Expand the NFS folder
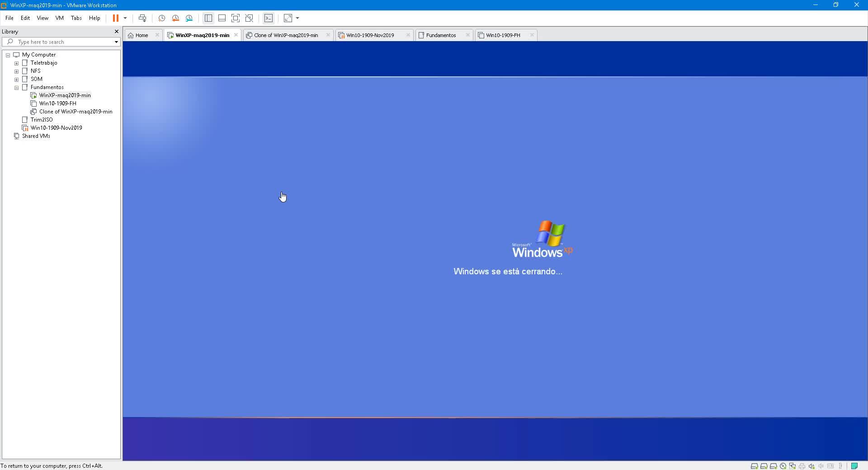 click(x=17, y=71)
